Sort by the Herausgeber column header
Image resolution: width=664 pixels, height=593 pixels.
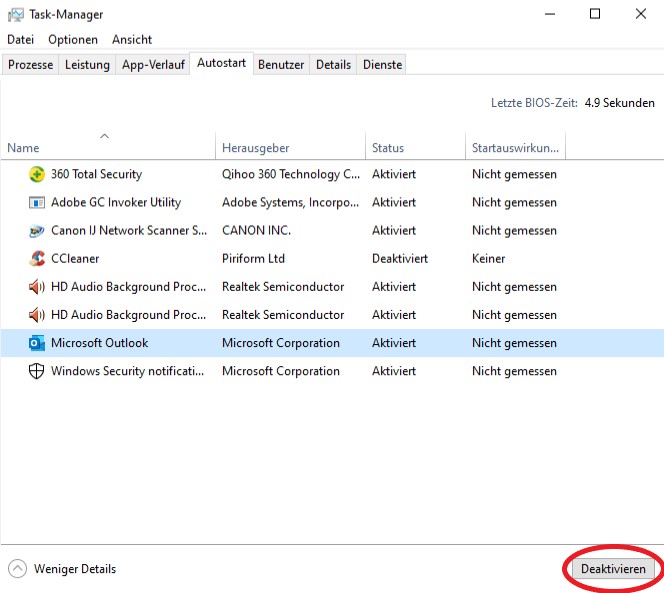(x=290, y=145)
